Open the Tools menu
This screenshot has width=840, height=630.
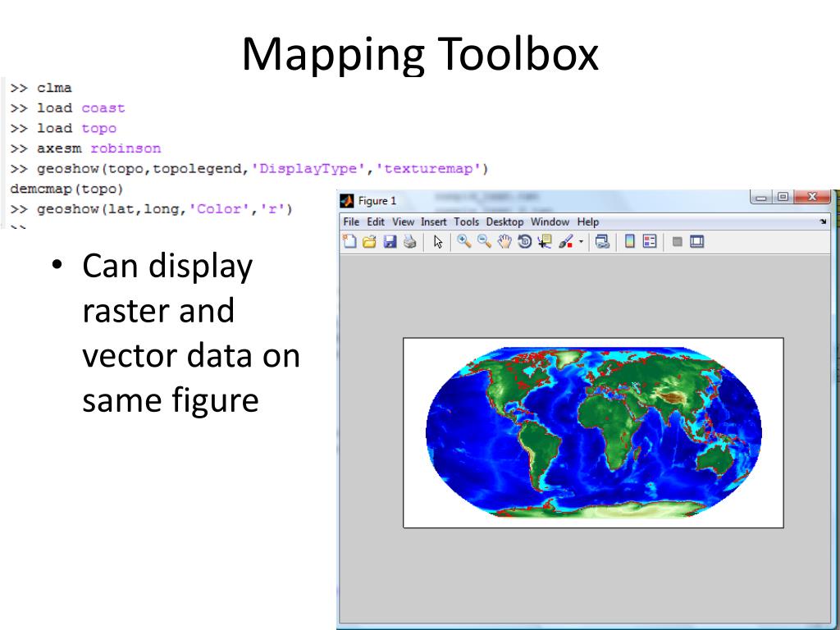[x=466, y=221]
